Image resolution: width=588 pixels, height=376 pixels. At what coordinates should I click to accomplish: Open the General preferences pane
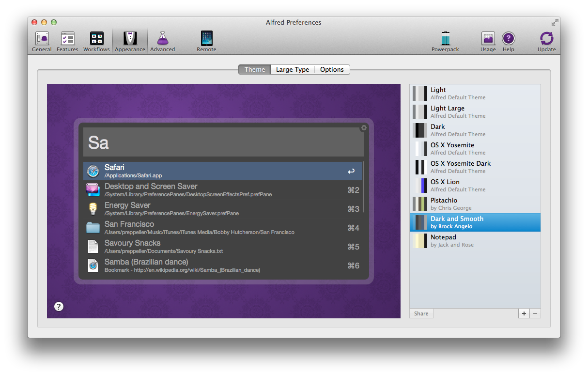click(42, 42)
